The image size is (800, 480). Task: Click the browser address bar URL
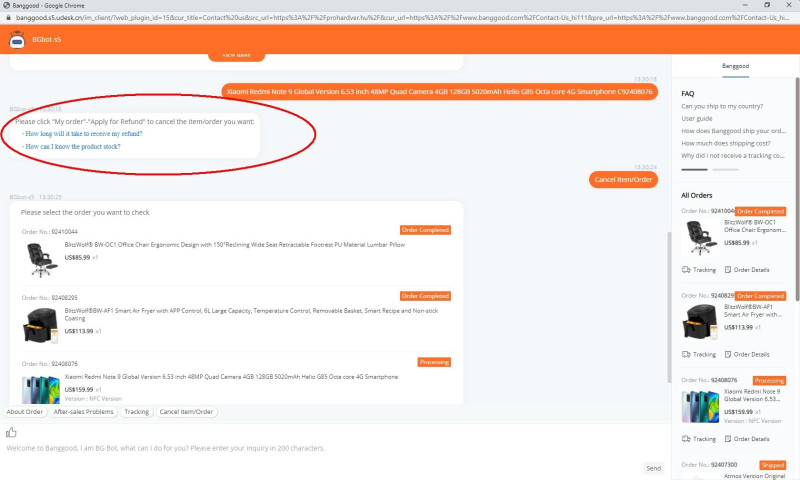pyautogui.click(x=403, y=17)
